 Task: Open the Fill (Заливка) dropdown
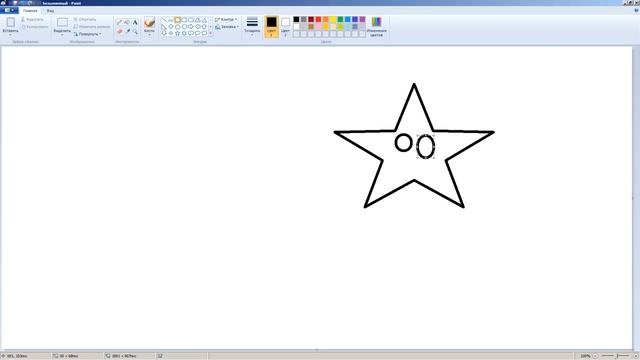(227, 27)
